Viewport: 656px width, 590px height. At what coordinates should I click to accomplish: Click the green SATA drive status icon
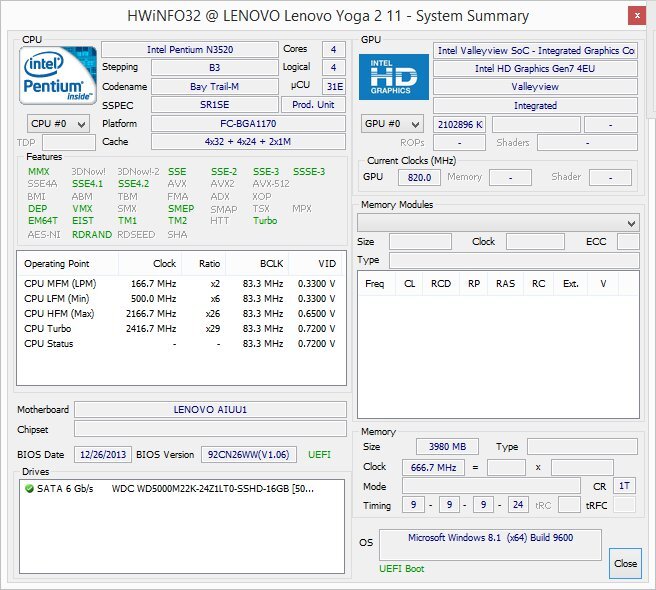tap(29, 488)
